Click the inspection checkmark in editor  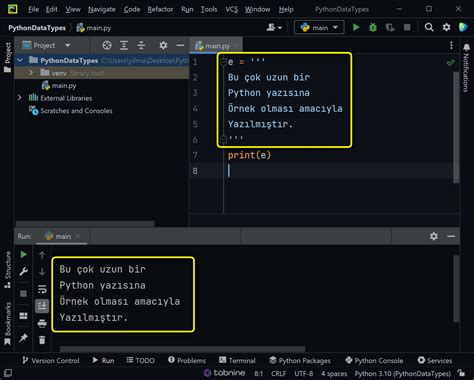click(450, 63)
